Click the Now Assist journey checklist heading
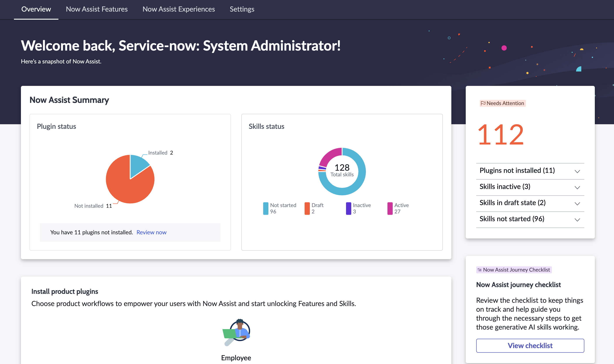The width and height of the screenshot is (614, 364). point(518,284)
